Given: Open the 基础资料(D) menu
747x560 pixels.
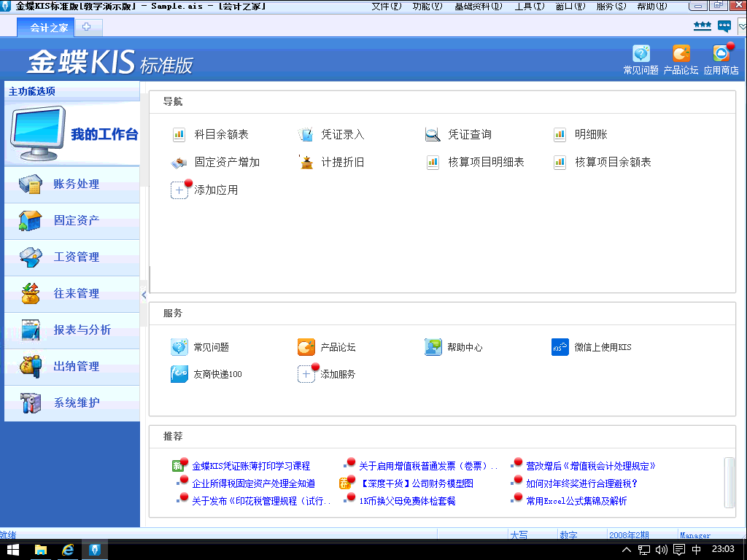Looking at the screenshot, I should coord(479,6).
